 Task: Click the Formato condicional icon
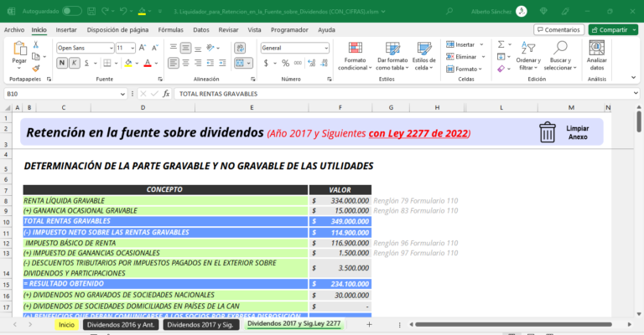(356, 48)
